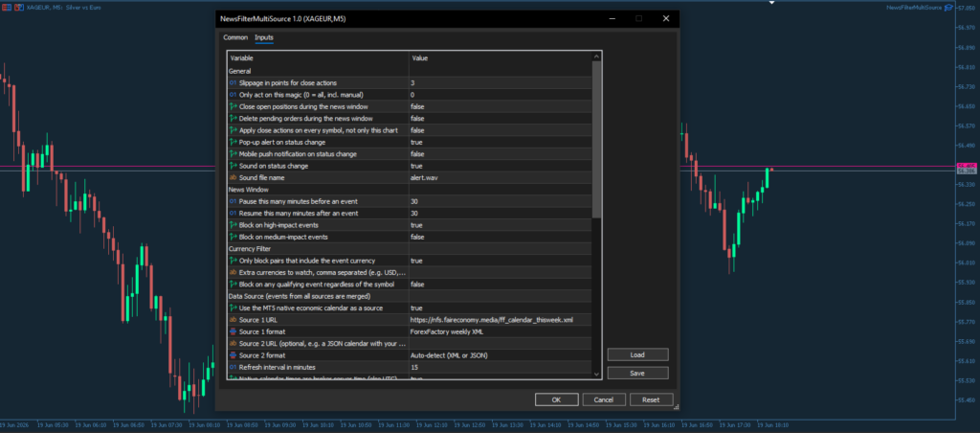Open the 'Auto-detect (XML or JSON)' format dropdown value
980x433 pixels.
500,355
